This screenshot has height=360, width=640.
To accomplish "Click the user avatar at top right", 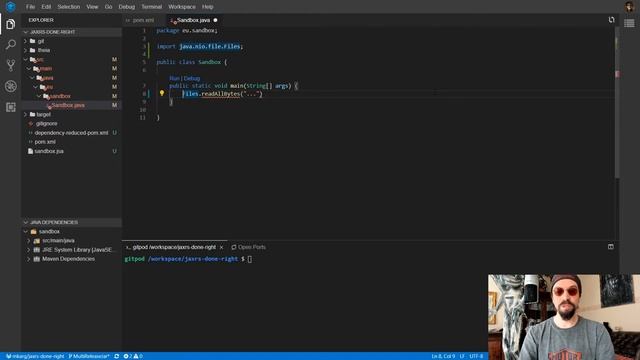I will 629,7.
